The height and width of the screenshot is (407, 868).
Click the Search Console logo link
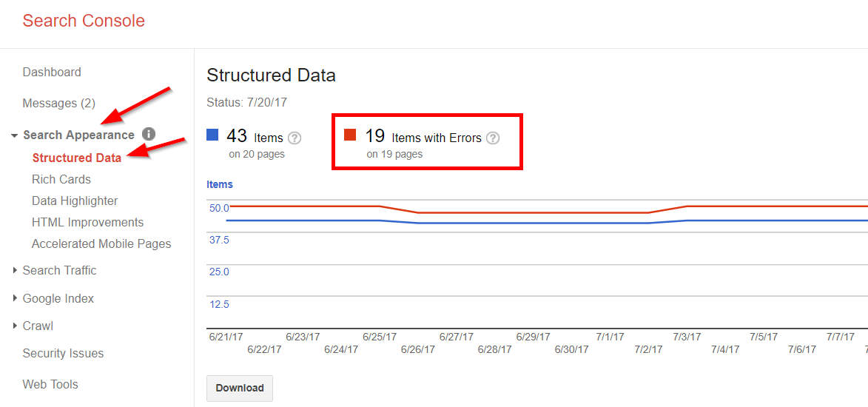click(84, 21)
